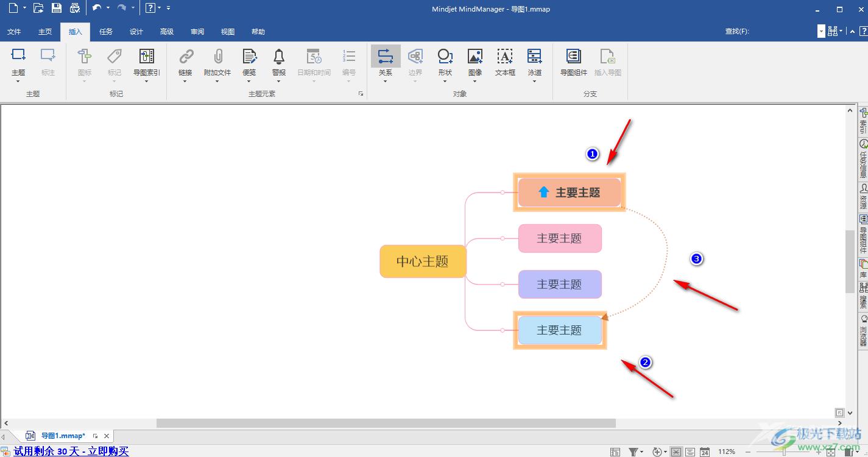Screen dimensions: 868x457
Task: Open the 浏览器 side panel tab
Action: (863, 331)
